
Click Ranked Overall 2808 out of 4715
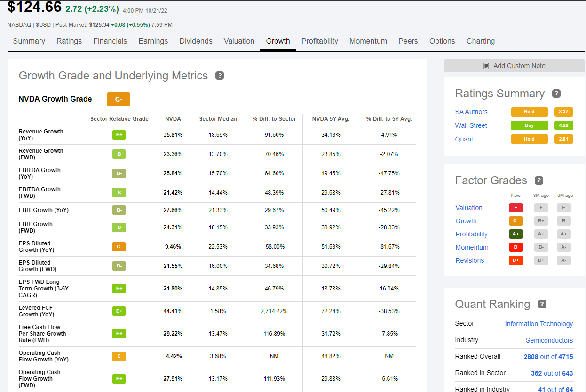click(548, 357)
